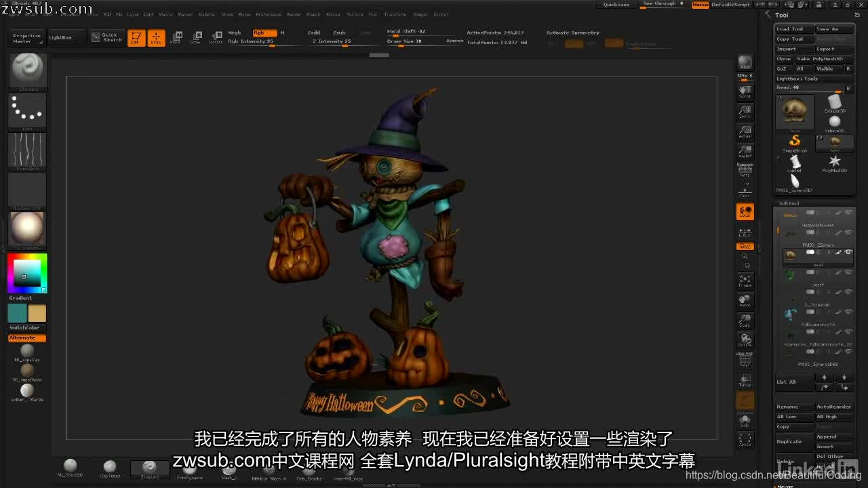Click the Scroll canvas icon
This screenshot has height=488, width=868.
point(745,91)
